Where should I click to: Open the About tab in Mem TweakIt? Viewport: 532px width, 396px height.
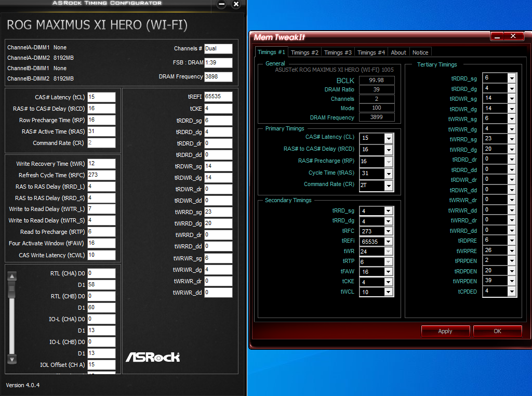point(398,52)
